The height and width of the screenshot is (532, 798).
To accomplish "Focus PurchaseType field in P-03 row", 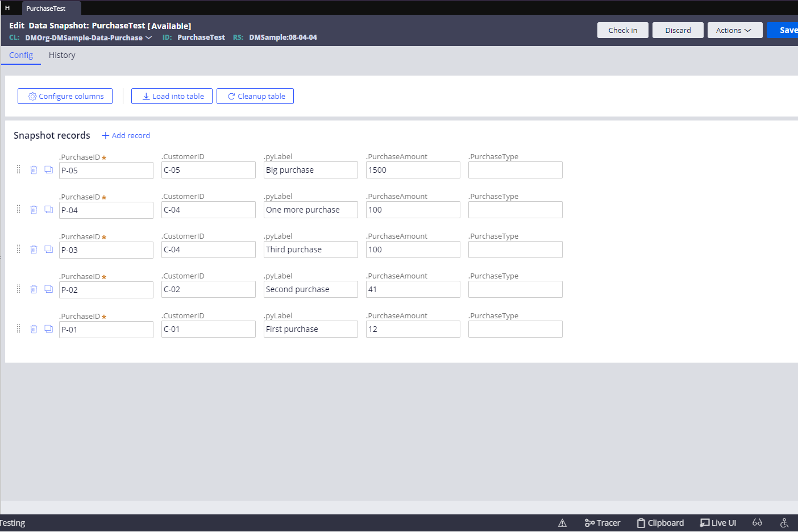I will [x=516, y=250].
